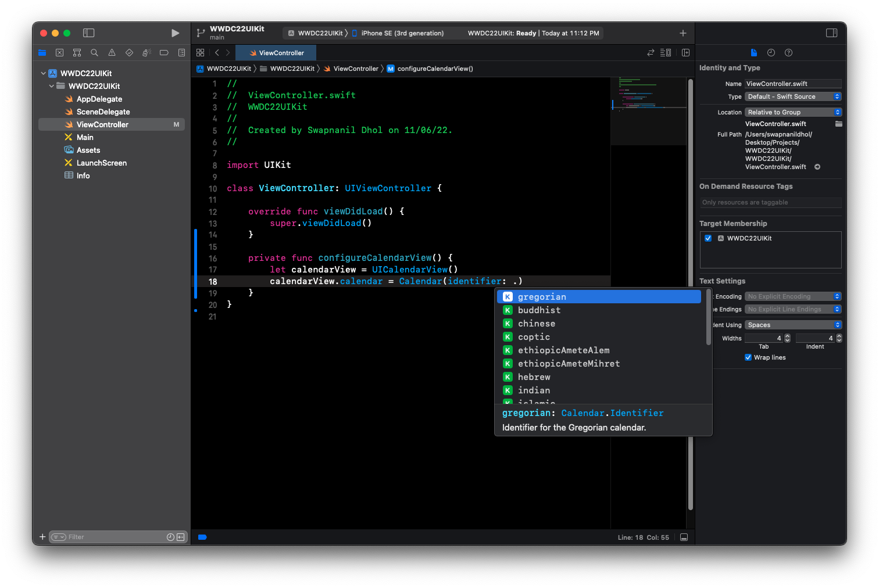
Task: Adjust the Indent width stepper
Action: (x=839, y=338)
